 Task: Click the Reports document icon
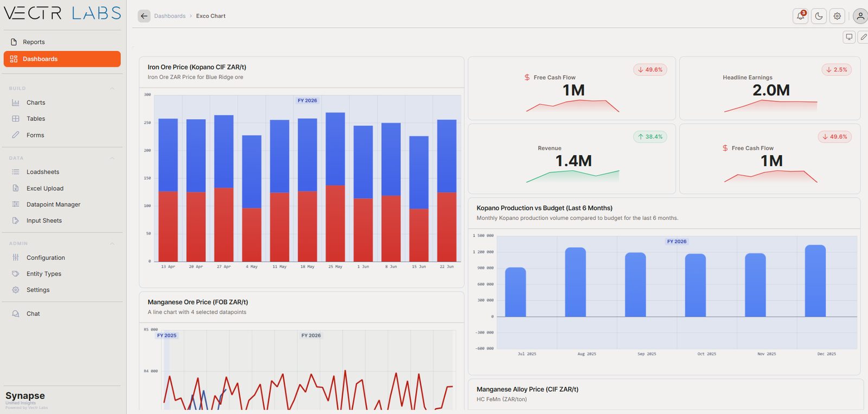point(14,42)
